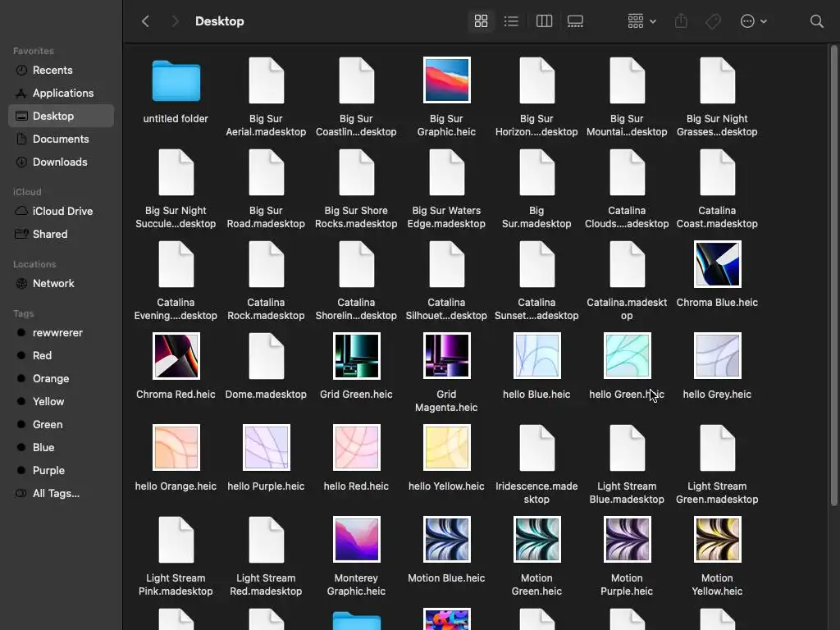
Task: Select the Motion Yellow.heic thumbnail
Action: point(717,540)
